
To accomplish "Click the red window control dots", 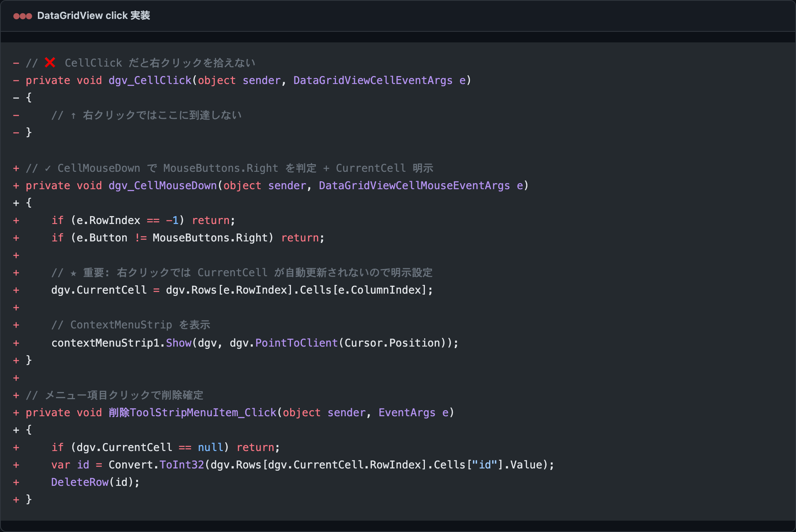I will click(23, 16).
